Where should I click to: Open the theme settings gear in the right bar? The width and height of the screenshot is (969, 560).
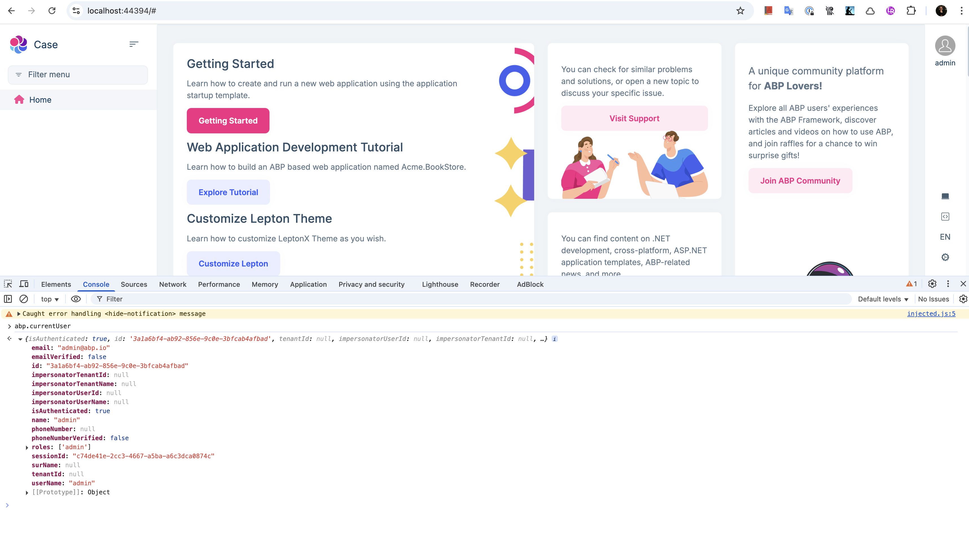click(945, 257)
